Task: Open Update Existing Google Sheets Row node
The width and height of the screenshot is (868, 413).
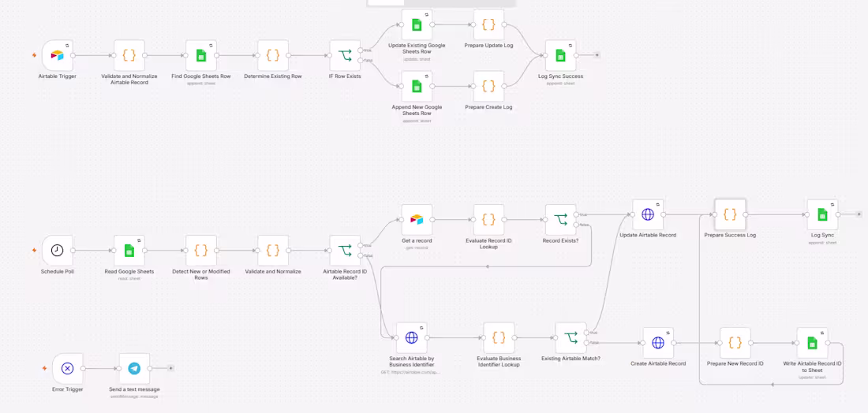Action: click(x=417, y=24)
